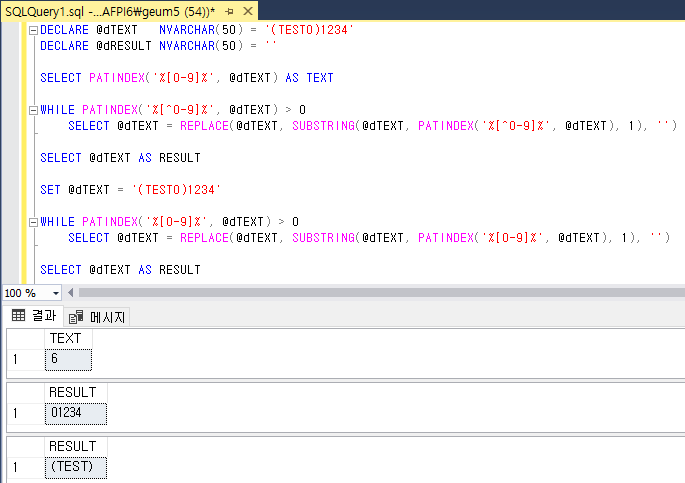Close the SQLQuery1.sql tab

[248, 11]
